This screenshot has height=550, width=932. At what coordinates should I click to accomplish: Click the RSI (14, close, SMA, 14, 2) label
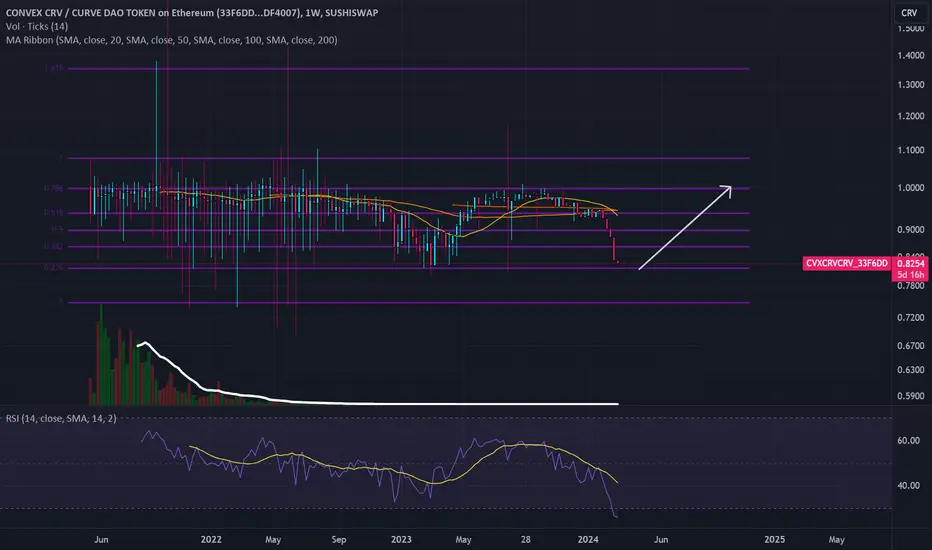(61, 419)
